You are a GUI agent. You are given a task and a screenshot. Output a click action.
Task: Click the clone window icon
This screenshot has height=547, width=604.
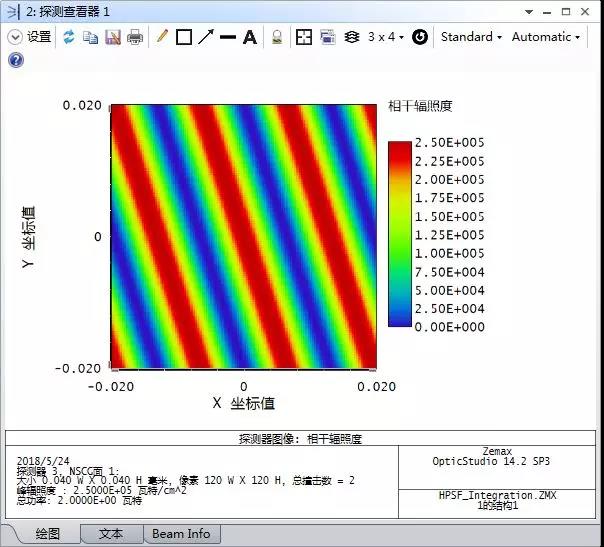(x=327, y=37)
